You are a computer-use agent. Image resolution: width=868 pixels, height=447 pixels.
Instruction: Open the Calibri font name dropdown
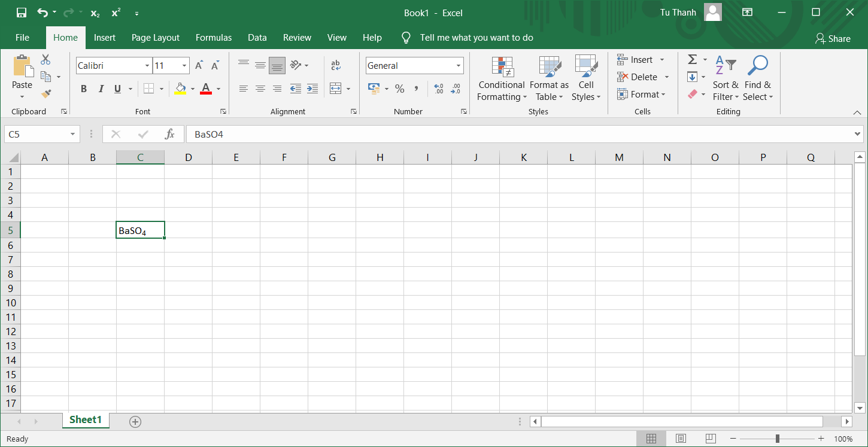(147, 66)
